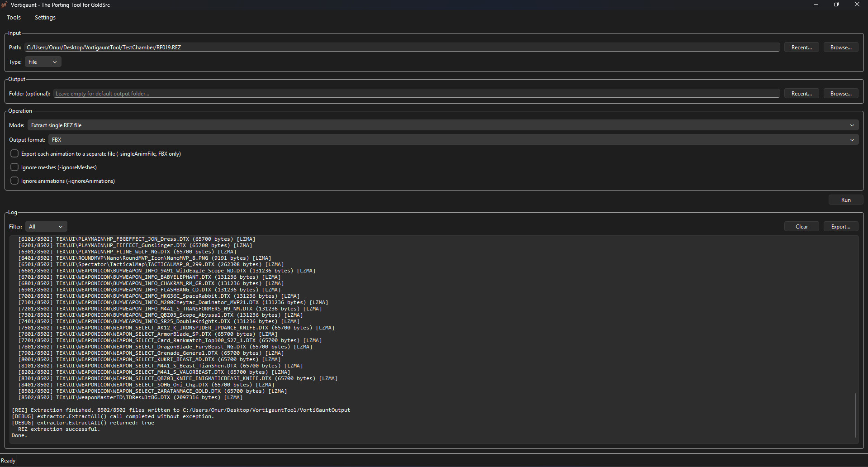868x467 pixels.
Task: Browse for an input file
Action: (840, 48)
